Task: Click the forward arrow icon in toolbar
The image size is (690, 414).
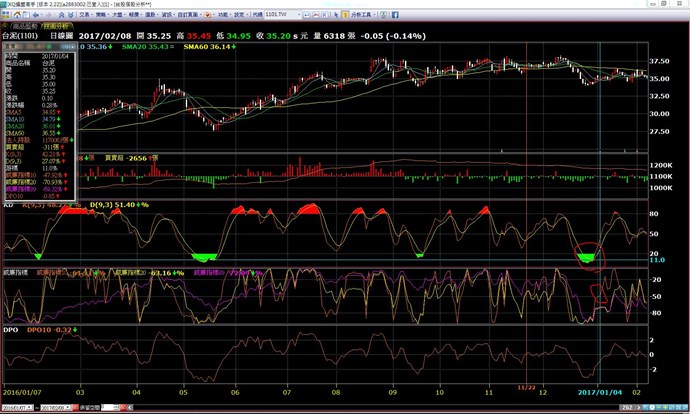Action: tap(50, 15)
